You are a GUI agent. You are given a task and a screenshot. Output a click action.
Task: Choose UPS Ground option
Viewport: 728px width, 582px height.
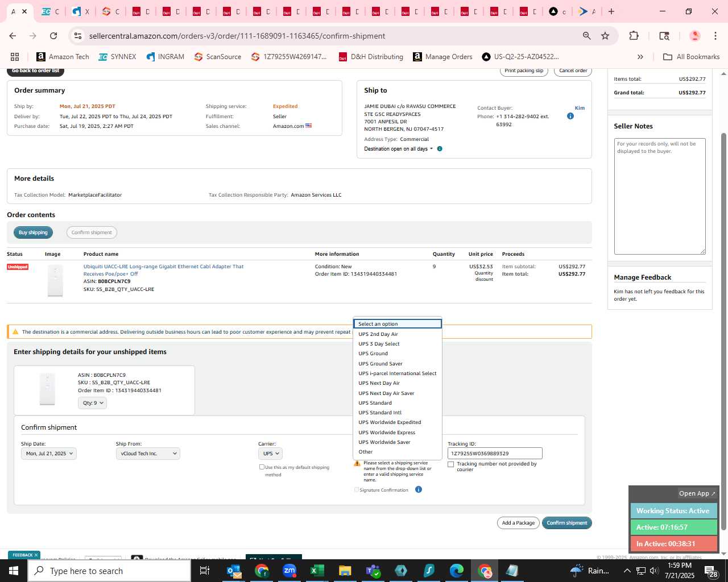point(397,354)
